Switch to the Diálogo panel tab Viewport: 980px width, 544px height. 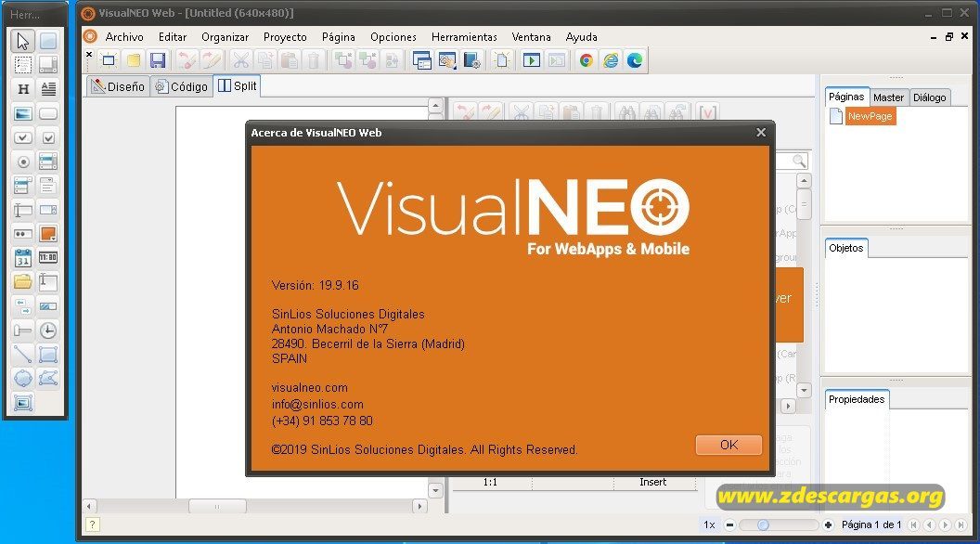pos(929,97)
